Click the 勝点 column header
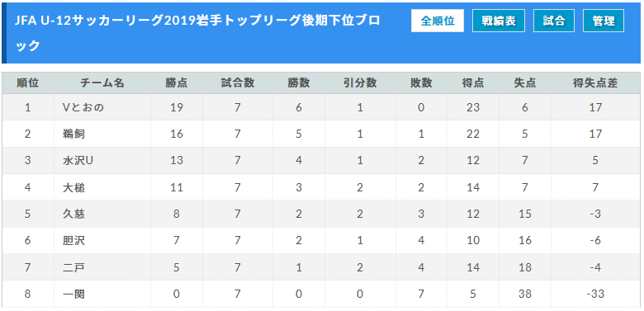The width and height of the screenshot is (644, 311). point(176,83)
